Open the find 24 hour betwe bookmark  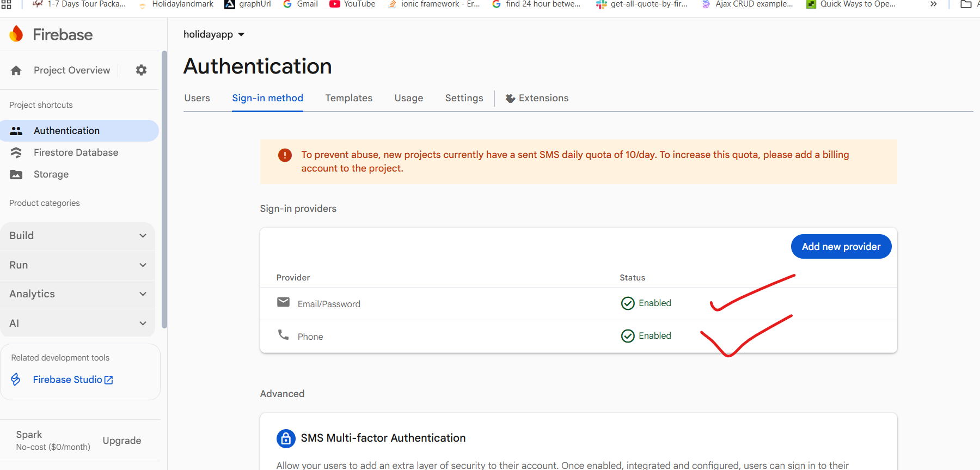(x=536, y=4)
